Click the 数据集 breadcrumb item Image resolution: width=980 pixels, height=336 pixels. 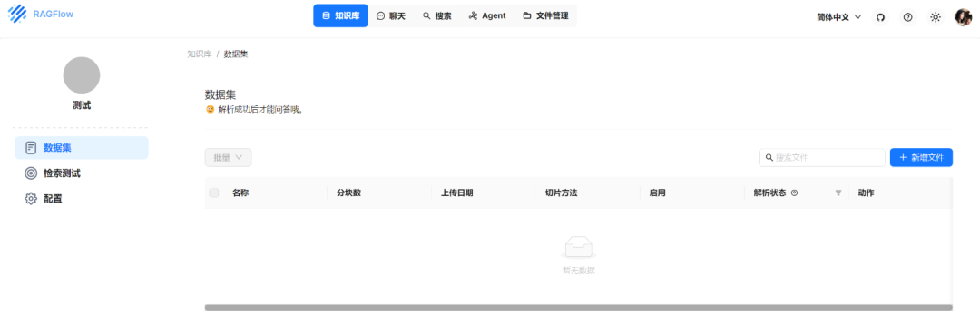[236, 54]
